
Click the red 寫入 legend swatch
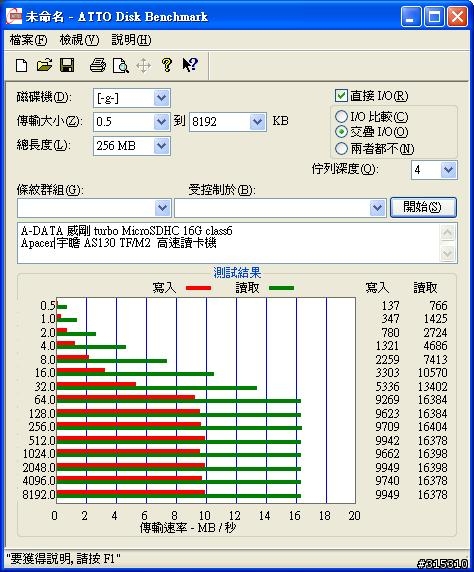199,288
